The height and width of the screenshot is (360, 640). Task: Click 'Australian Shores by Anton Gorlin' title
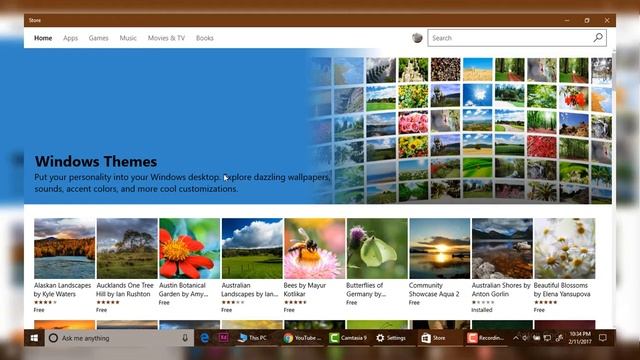[x=501, y=289]
